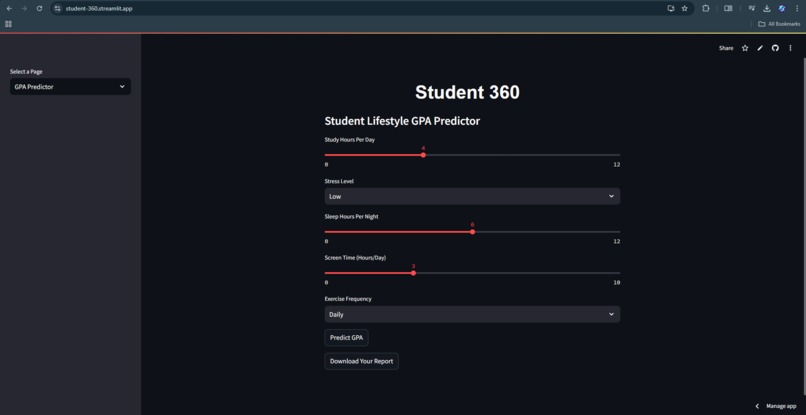Open the Chrome extensions puzzle icon
Viewport: 806px width, 415px height.
[x=706, y=8]
